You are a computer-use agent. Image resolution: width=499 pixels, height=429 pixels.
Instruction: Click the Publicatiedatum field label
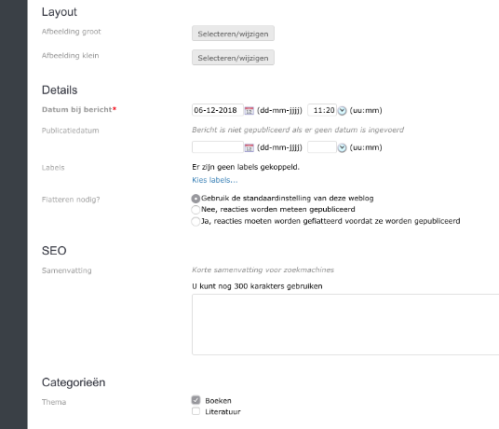(x=70, y=130)
